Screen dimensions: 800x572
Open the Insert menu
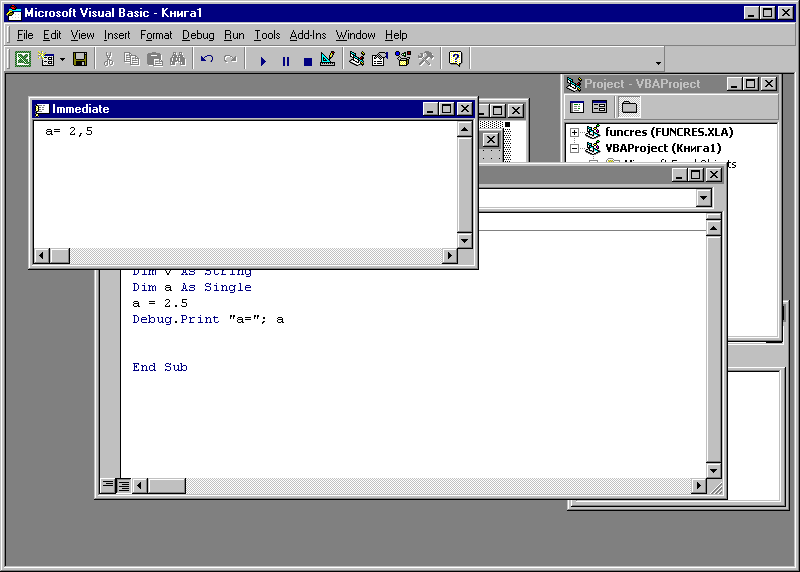(117, 35)
